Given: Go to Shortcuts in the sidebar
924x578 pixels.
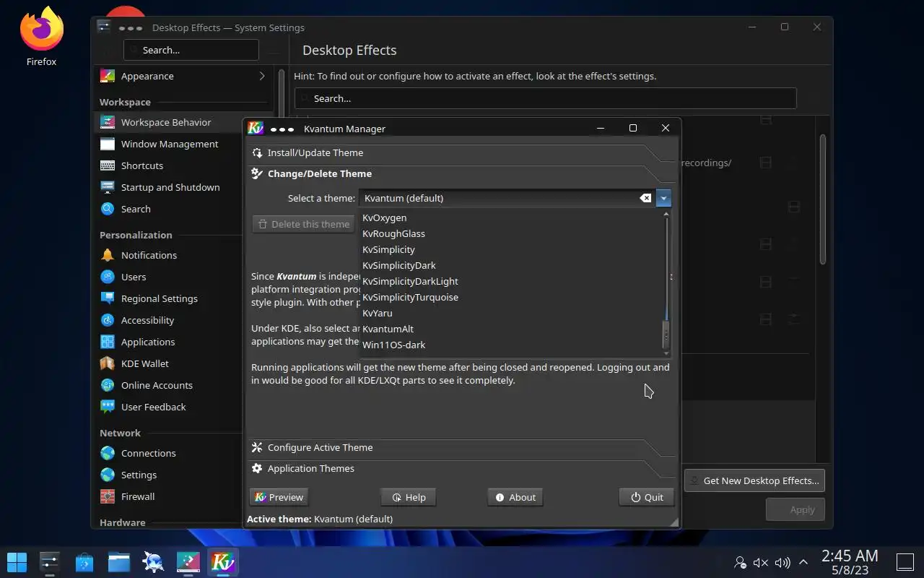Looking at the screenshot, I should tap(168, 165).
